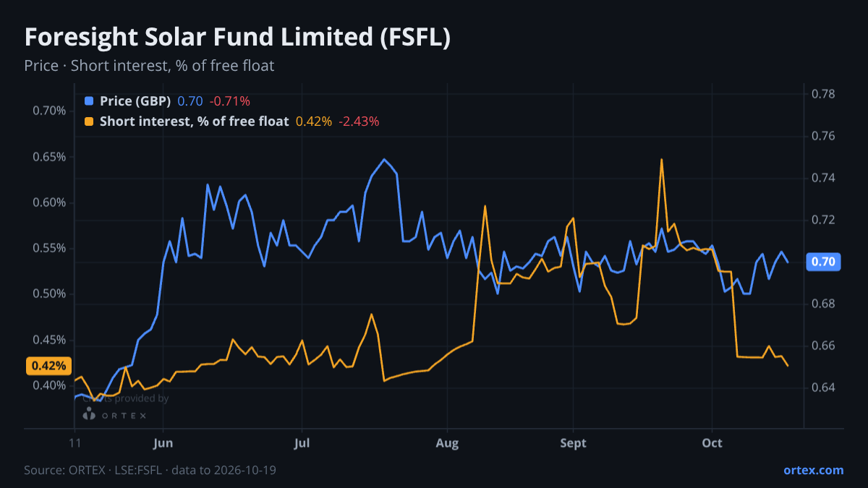Image resolution: width=868 pixels, height=488 pixels.
Task: Select 'Short interest, % of free float' legend label
Action: coord(194,121)
